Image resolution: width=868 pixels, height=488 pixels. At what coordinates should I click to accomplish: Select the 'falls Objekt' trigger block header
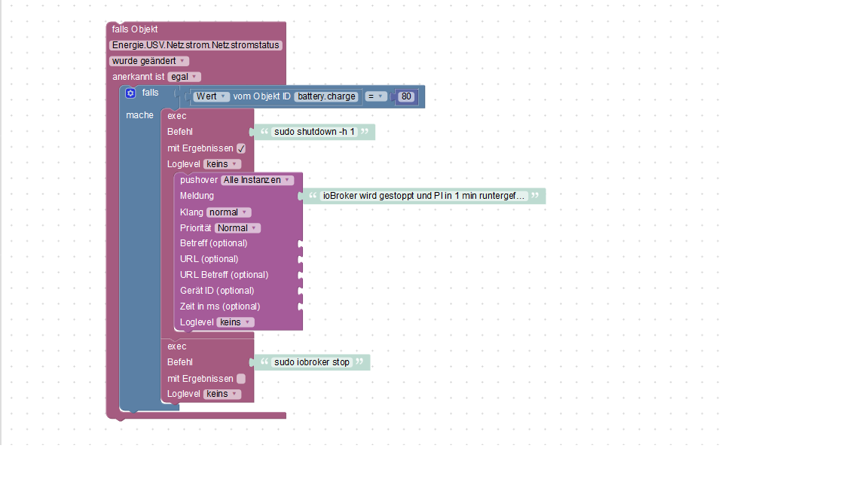(x=135, y=29)
